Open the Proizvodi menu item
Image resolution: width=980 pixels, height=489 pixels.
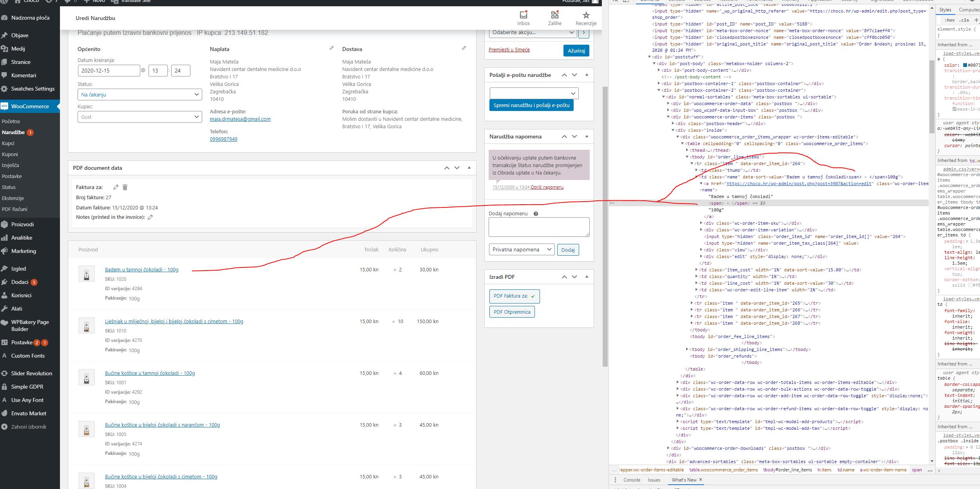click(x=22, y=224)
